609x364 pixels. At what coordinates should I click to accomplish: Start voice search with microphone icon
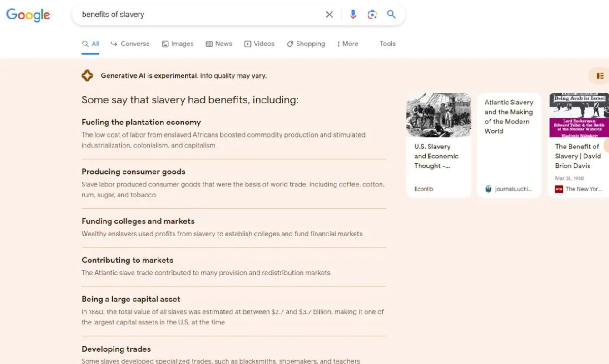pos(353,15)
